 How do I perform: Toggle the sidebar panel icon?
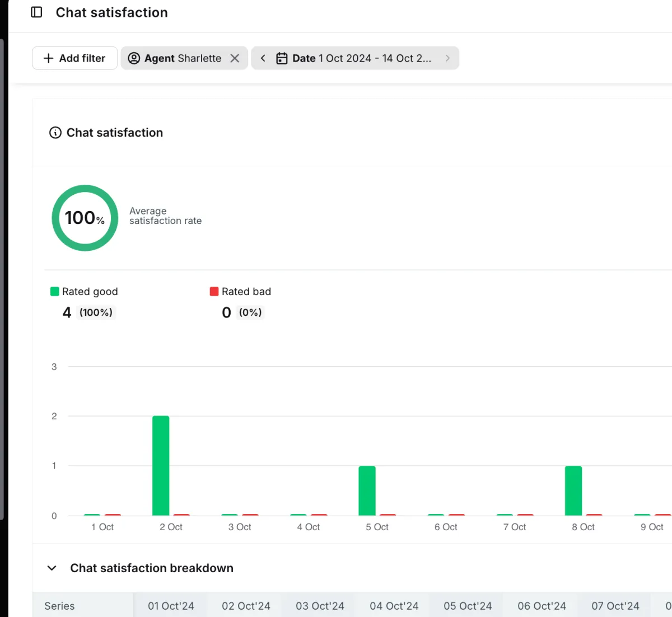[36, 12]
